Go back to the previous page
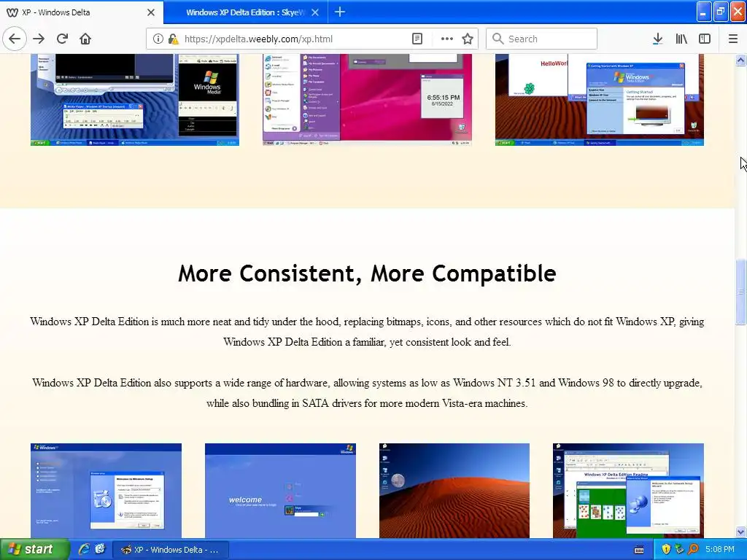The image size is (747, 560). tap(15, 39)
